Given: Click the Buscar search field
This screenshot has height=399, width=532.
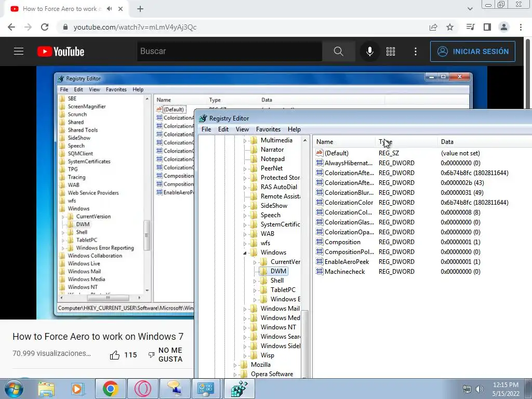Looking at the screenshot, I should 230,51.
